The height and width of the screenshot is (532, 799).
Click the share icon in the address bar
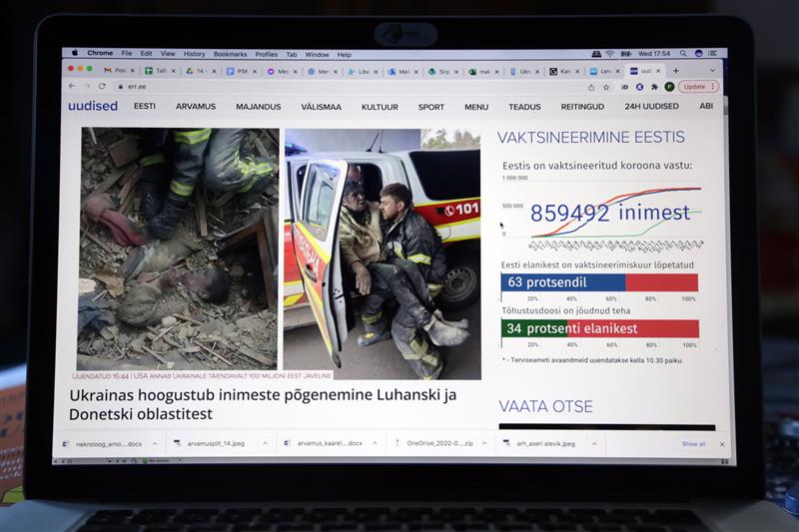pyautogui.click(x=590, y=87)
